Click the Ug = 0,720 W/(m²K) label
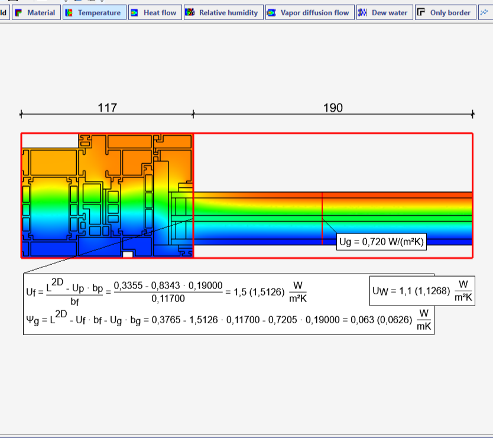This screenshot has height=448, width=493. point(381,242)
